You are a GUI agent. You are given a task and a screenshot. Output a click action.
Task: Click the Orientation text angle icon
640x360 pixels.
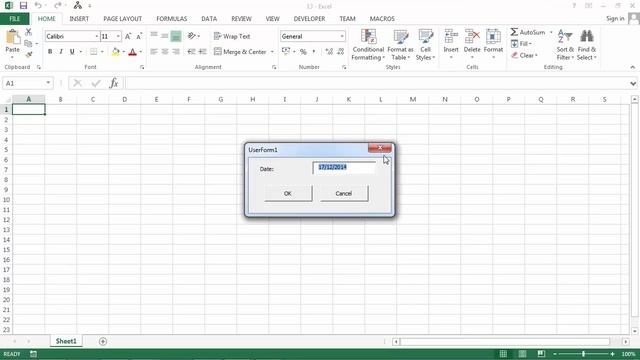(191, 36)
